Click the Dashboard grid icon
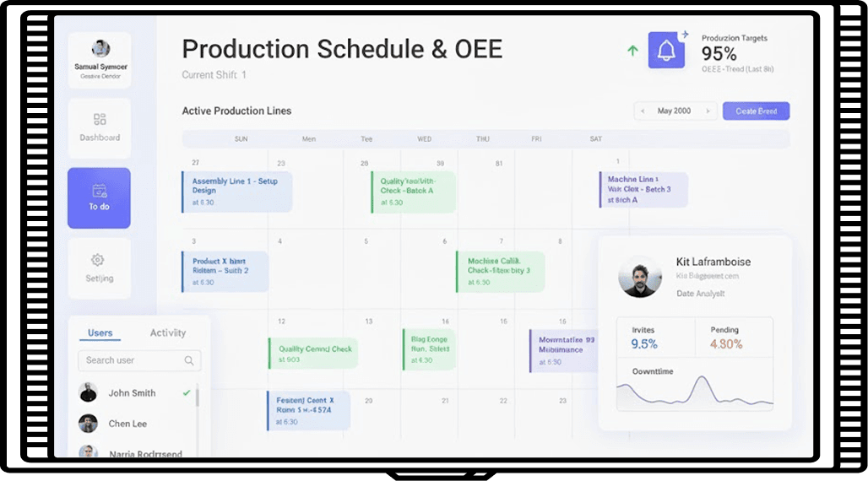 coord(100,120)
